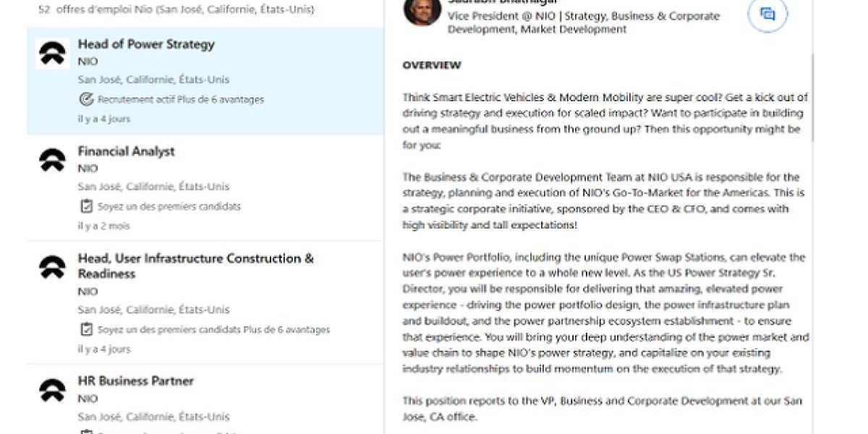868x434 pixels.
Task: Click the Recrutement actif target icon
Action: 85,99
